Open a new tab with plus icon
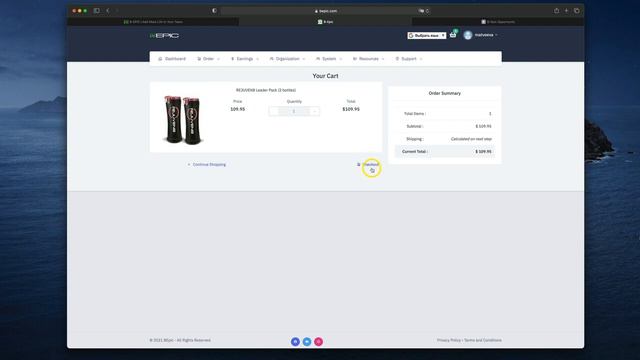 (567, 11)
